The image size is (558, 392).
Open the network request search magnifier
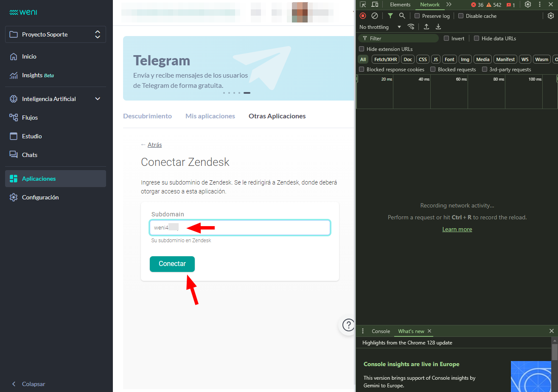coord(401,16)
